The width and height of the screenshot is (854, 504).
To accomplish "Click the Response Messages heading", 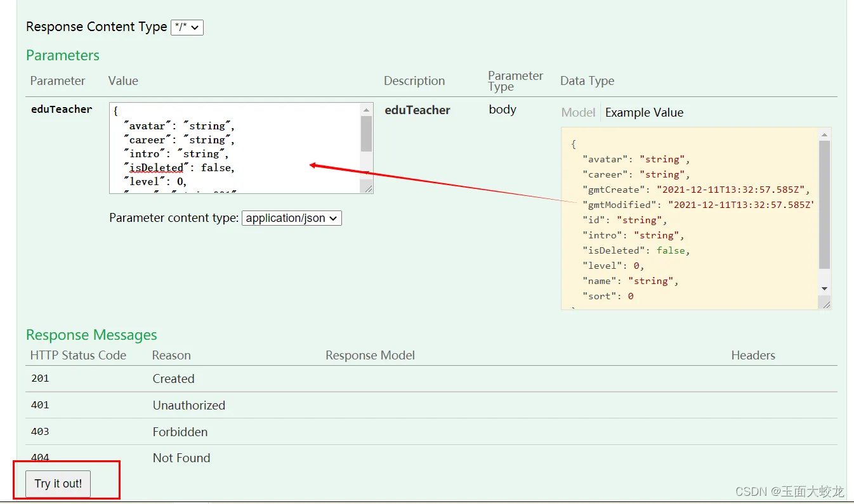I will pyautogui.click(x=91, y=335).
